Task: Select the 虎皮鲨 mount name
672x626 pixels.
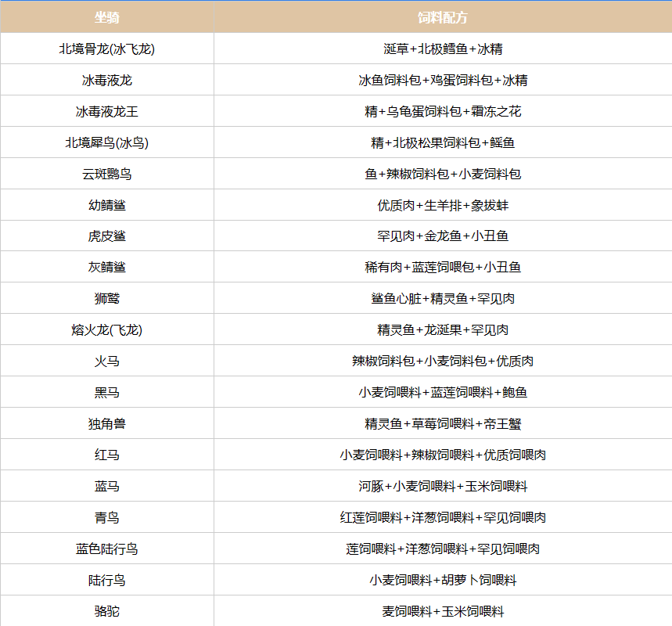Action: point(106,236)
